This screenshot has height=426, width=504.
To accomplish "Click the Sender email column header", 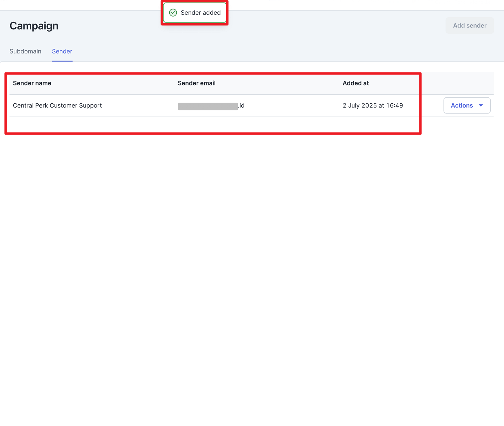I will (x=196, y=83).
